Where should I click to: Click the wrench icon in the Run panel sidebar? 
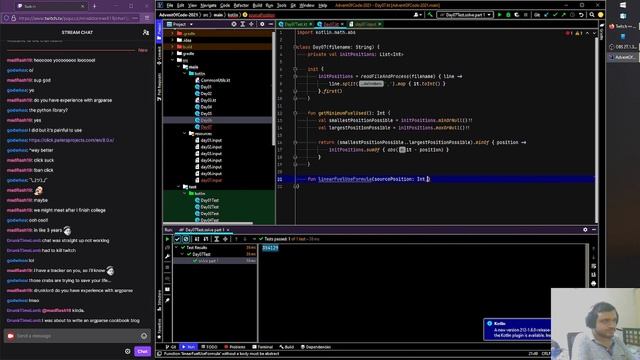[167, 256]
